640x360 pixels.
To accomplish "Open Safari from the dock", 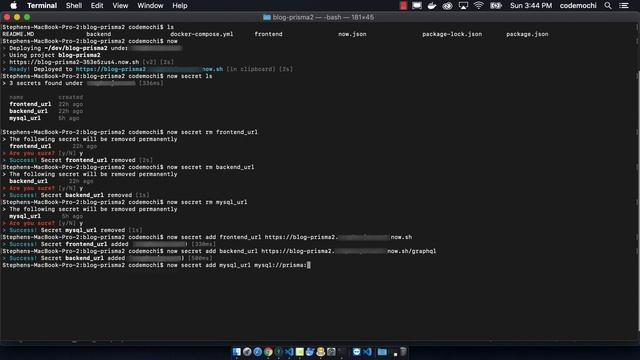I will pos(258,351).
